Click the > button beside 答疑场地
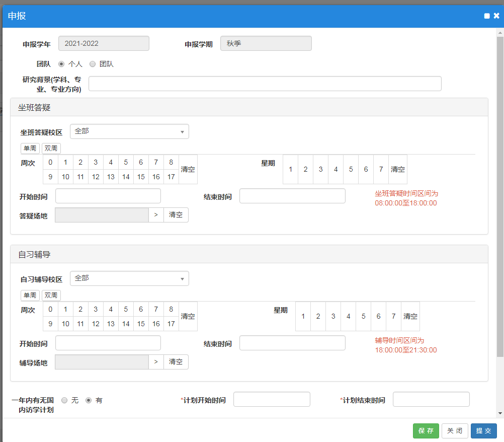The height and width of the screenshot is (442, 504). point(156,215)
